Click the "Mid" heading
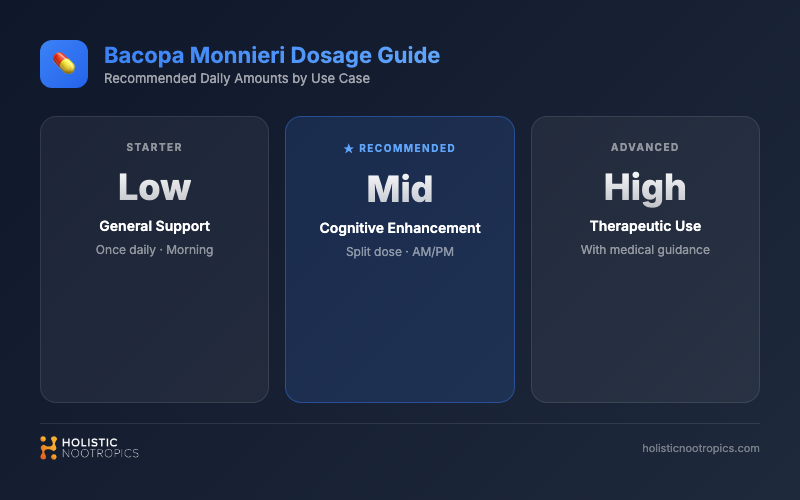 tap(400, 189)
